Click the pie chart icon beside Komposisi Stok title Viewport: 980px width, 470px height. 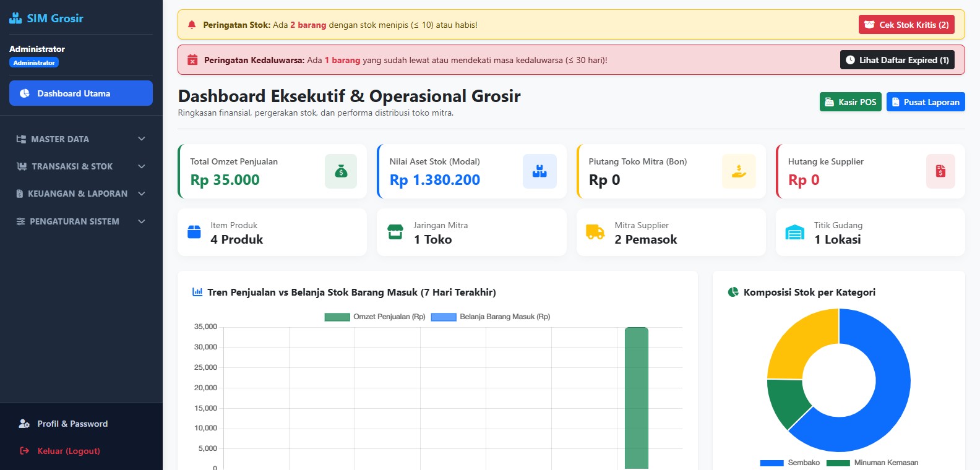coord(733,292)
